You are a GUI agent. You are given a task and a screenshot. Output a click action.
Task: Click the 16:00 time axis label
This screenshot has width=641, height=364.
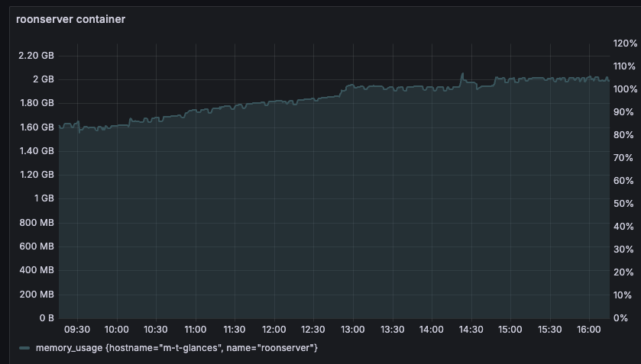tap(589, 330)
